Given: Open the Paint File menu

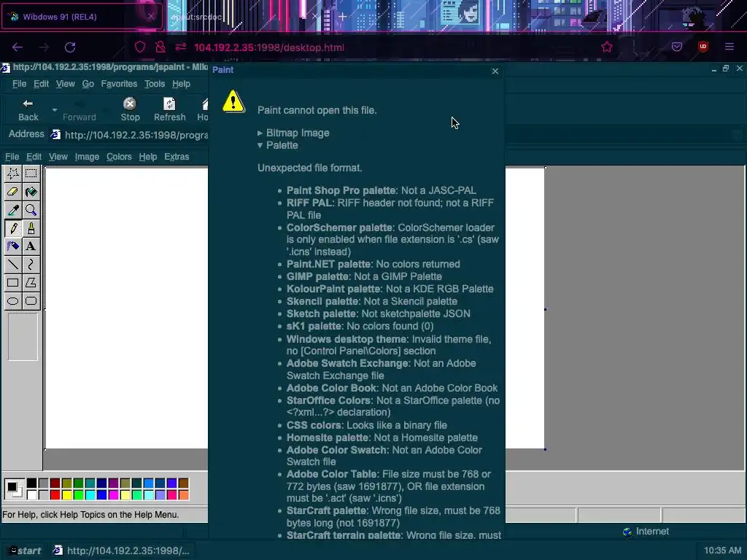Looking at the screenshot, I should 12,157.
